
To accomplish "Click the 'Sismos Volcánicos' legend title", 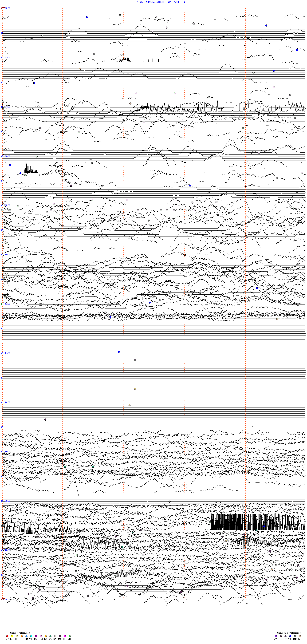I will 20,633.
